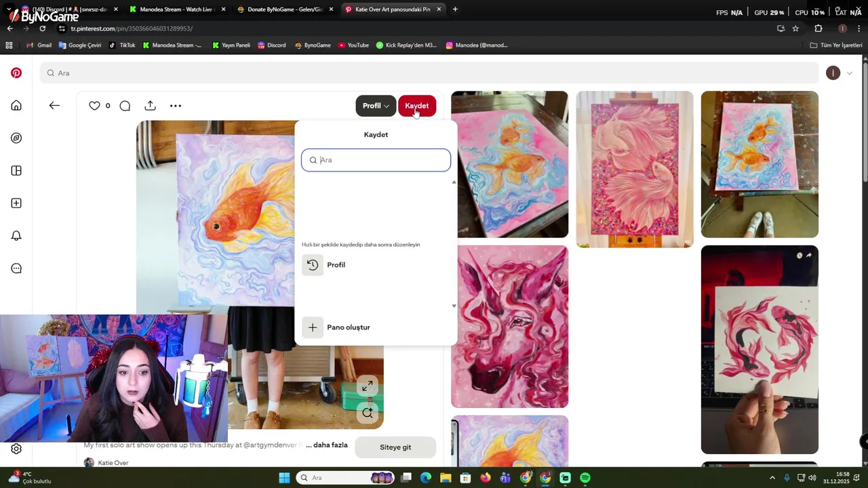Open a new browser tab
Image resolution: width=868 pixels, height=488 pixels.
point(455,9)
